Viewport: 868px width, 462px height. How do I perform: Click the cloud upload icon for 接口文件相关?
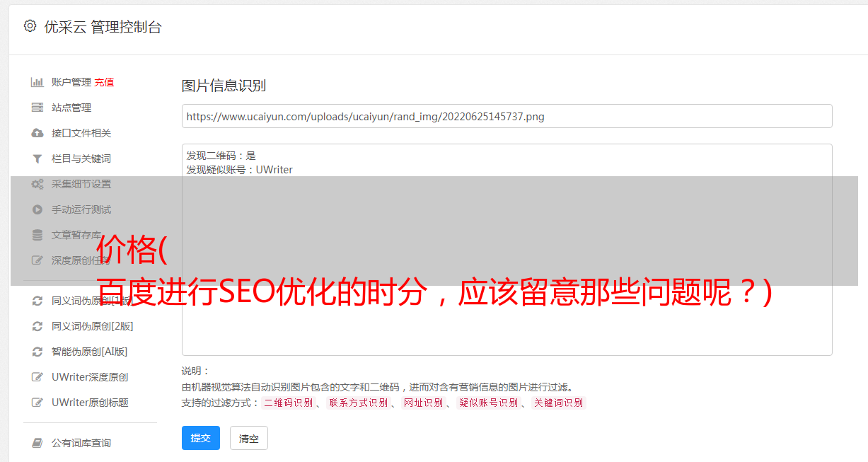[37, 133]
